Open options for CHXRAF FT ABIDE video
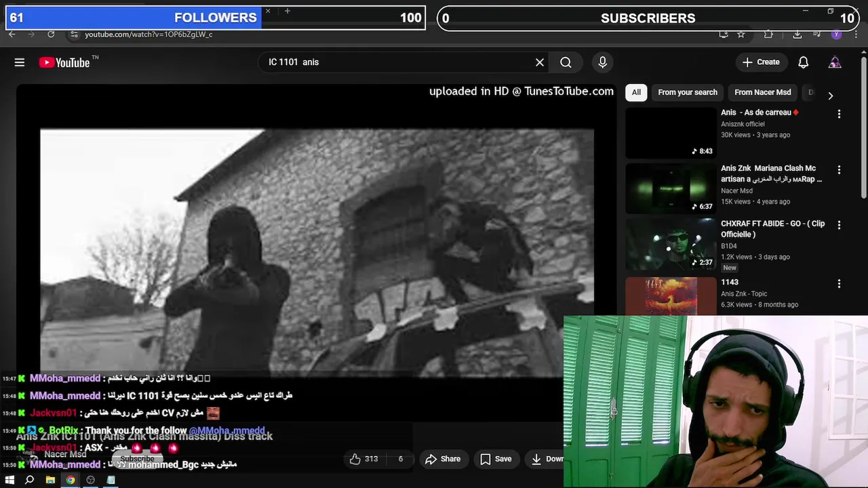The width and height of the screenshot is (868, 488). tap(839, 225)
